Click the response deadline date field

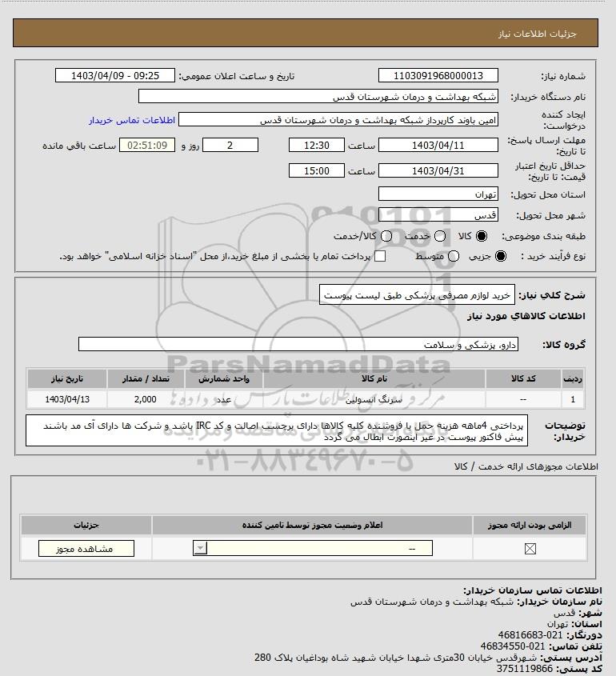(438, 146)
